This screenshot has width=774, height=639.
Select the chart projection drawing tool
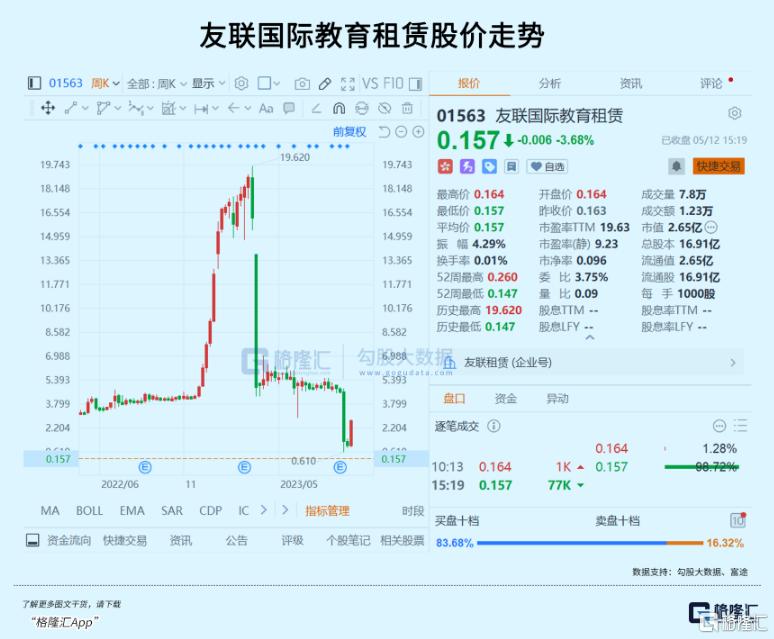(x=168, y=108)
